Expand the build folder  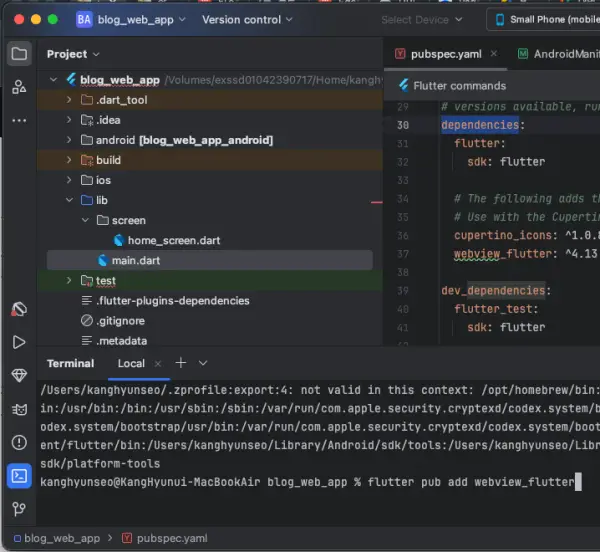[69, 160]
